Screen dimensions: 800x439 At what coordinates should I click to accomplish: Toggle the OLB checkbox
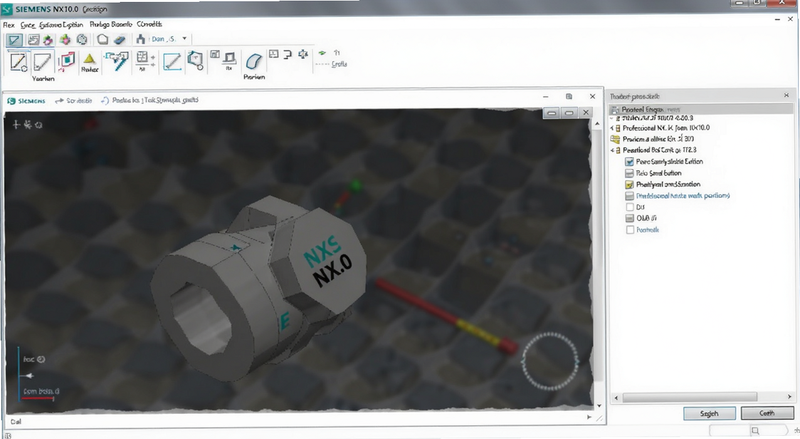point(630,218)
